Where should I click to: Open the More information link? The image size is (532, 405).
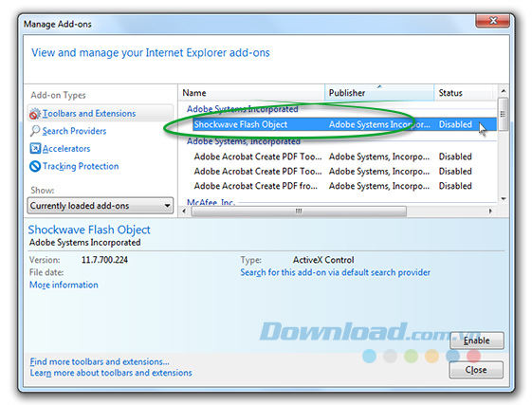coord(64,285)
